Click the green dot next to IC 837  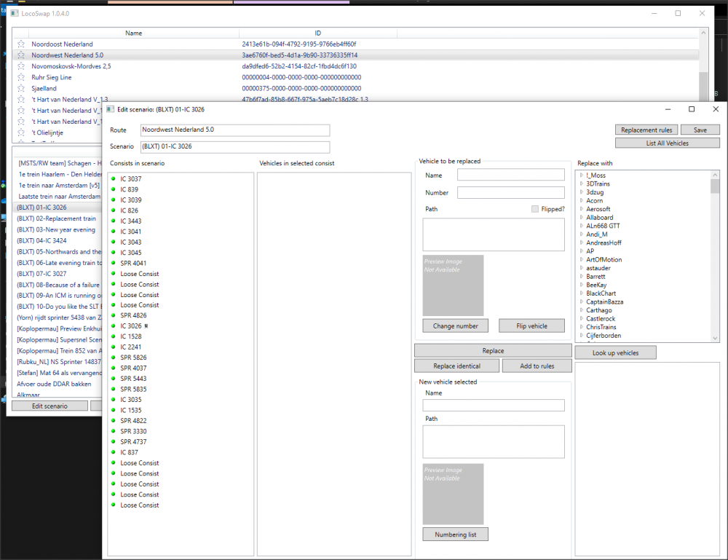click(x=114, y=452)
